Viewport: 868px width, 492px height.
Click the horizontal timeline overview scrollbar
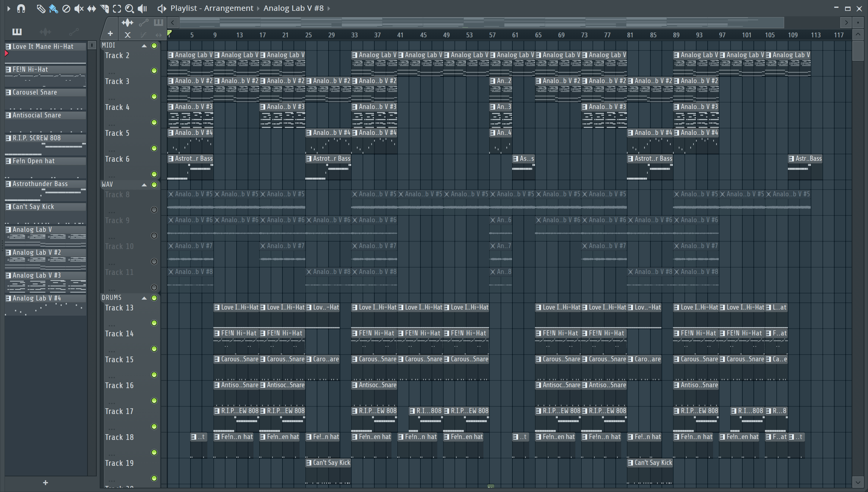tap(482, 23)
